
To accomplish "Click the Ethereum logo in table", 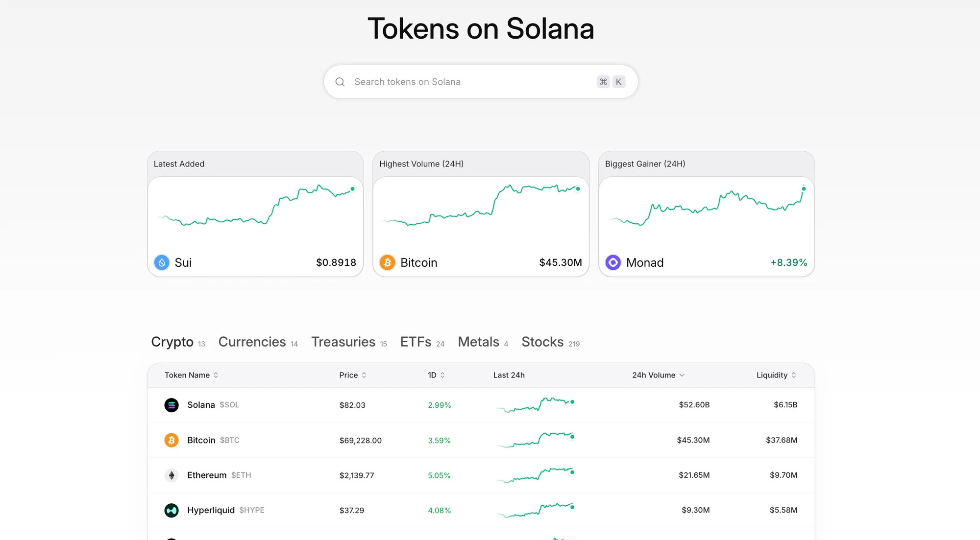I will [x=171, y=475].
